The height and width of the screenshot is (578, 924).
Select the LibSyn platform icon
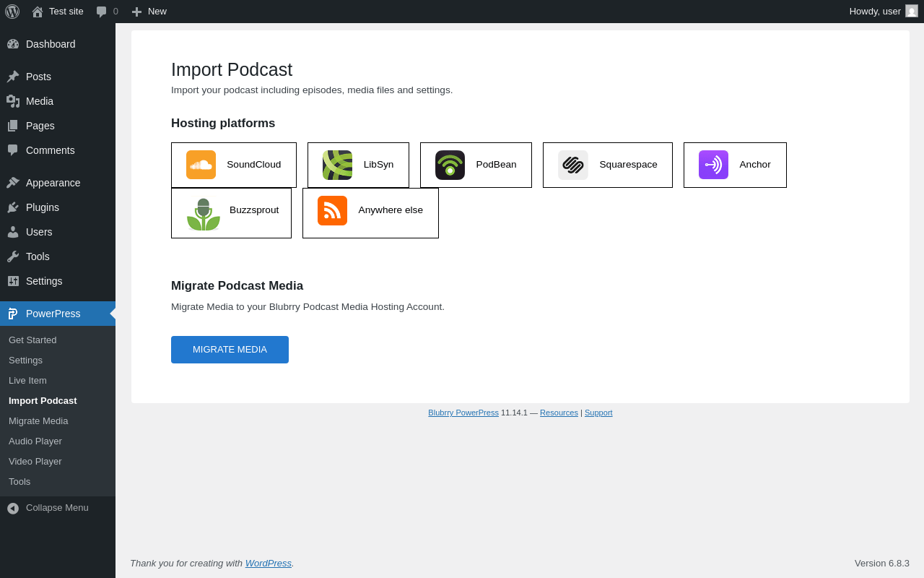point(337,165)
